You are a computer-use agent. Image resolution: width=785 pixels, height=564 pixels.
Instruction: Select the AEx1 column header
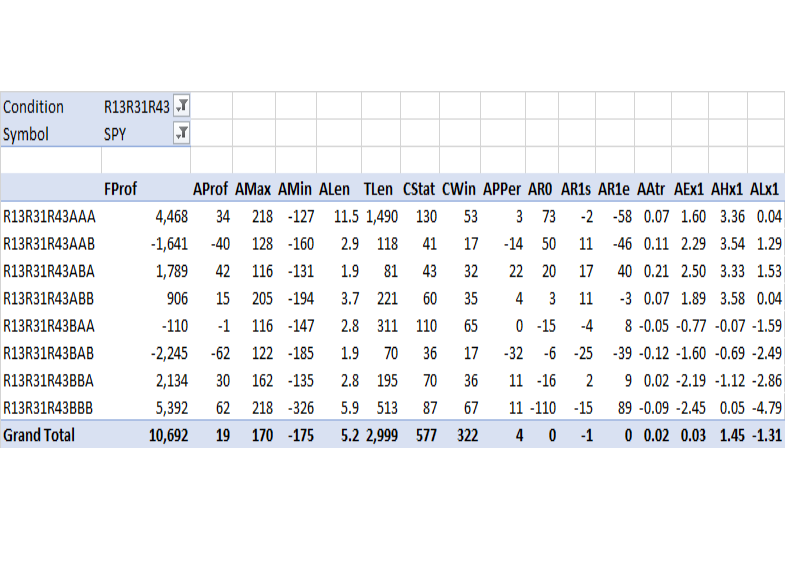(x=689, y=189)
